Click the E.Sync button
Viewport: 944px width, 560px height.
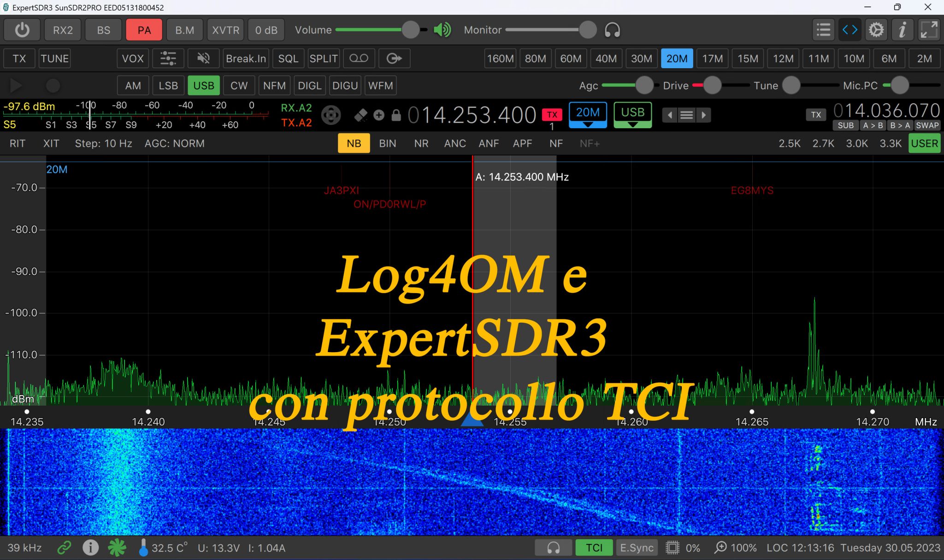[637, 548]
